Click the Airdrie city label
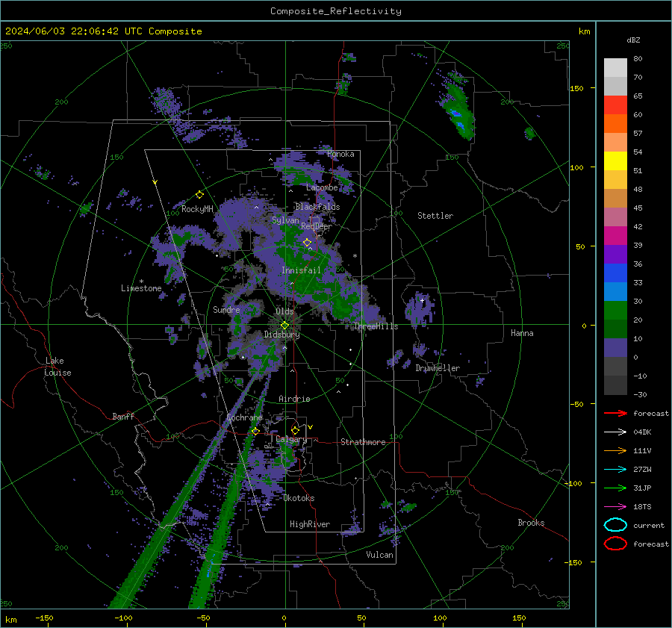The height and width of the screenshot is (628, 672). (294, 399)
